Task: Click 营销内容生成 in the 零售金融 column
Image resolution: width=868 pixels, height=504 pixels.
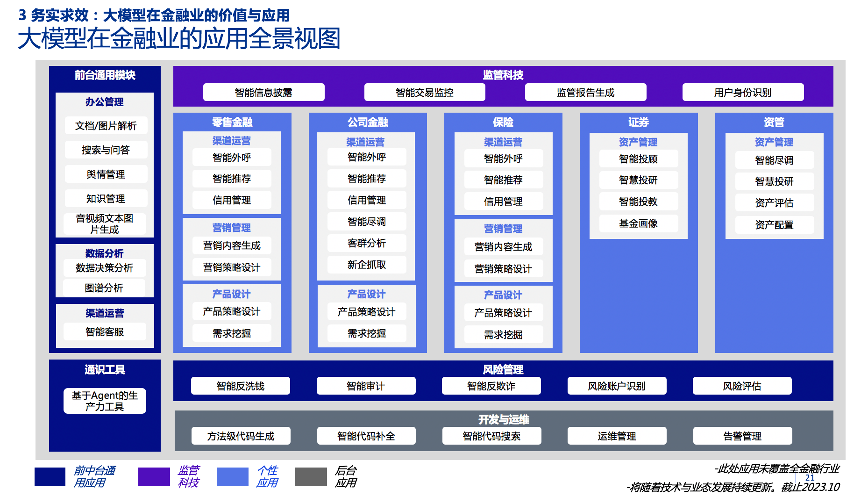Action: coord(232,245)
